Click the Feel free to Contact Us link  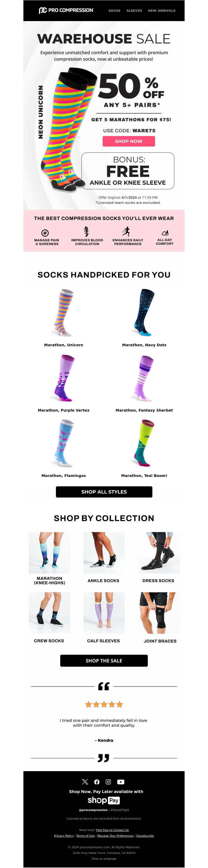pos(112,830)
